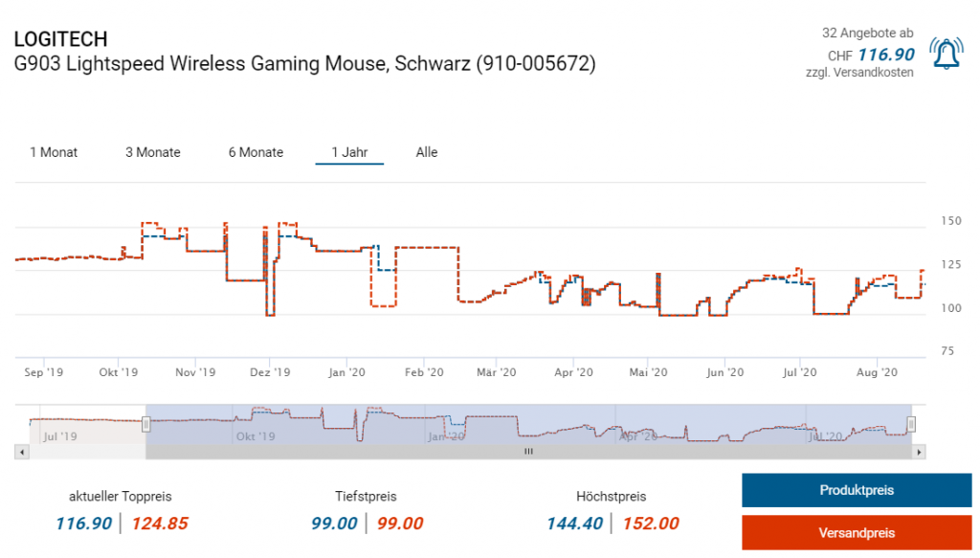Click the price alert bell icon
Viewport: 980px width, 558px height.
tap(946, 54)
